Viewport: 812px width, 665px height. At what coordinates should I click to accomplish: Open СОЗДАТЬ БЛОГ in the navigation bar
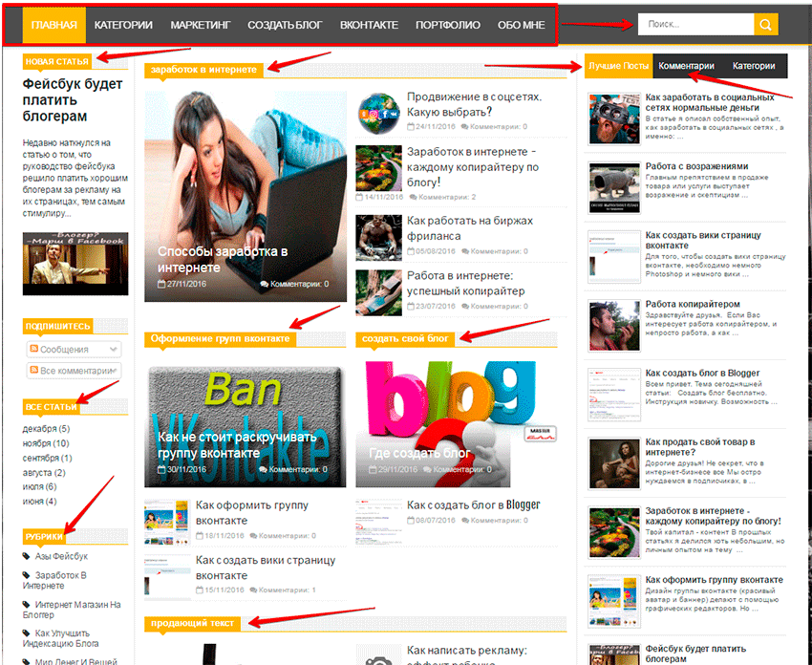point(285,25)
